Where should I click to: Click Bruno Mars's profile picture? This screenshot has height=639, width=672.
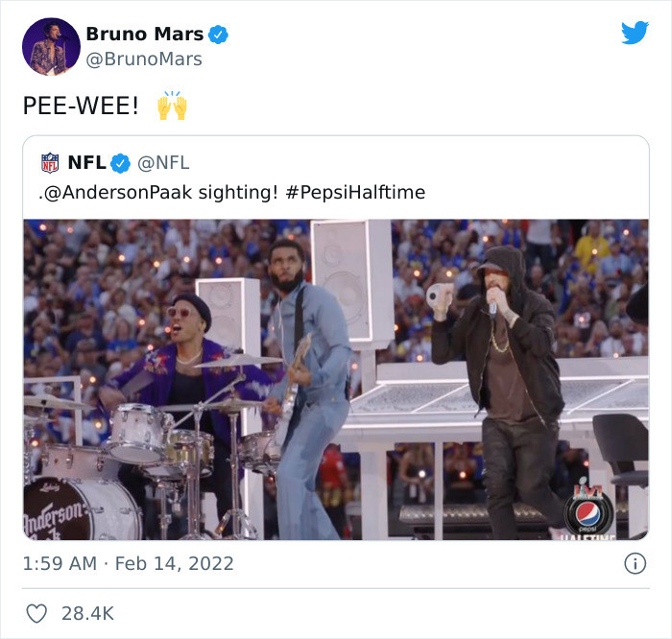tap(51, 46)
